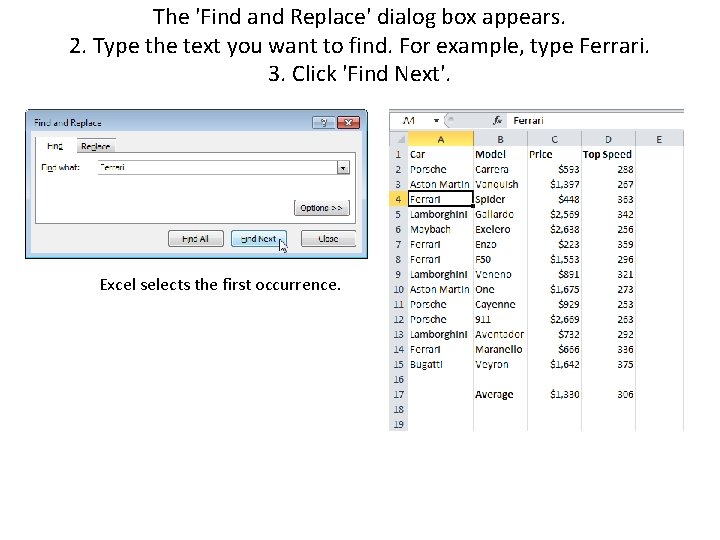Click 'Aston Martin' cell in row 3
Viewport: 720px width, 540px height.
[x=441, y=184]
